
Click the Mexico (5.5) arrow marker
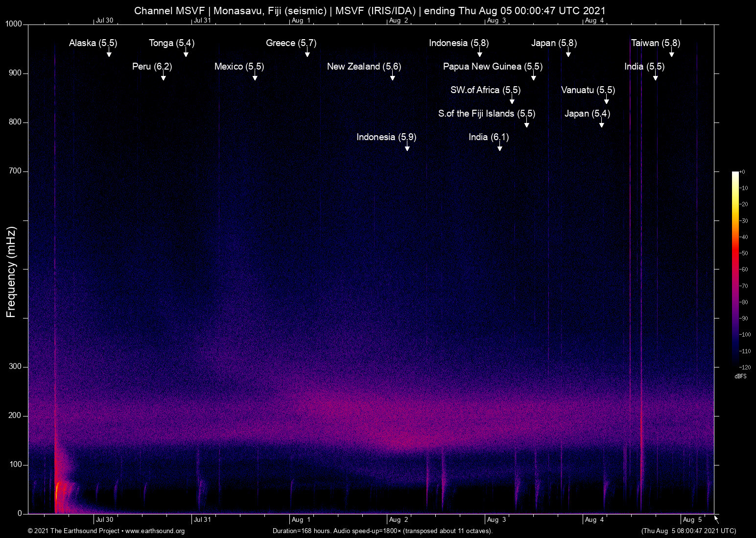click(255, 76)
